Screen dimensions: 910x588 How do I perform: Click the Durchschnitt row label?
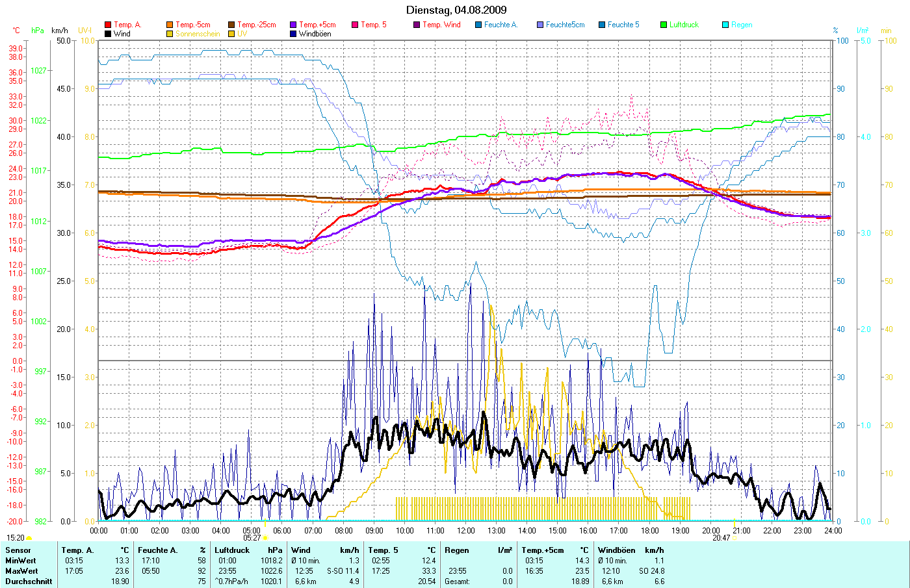29,582
